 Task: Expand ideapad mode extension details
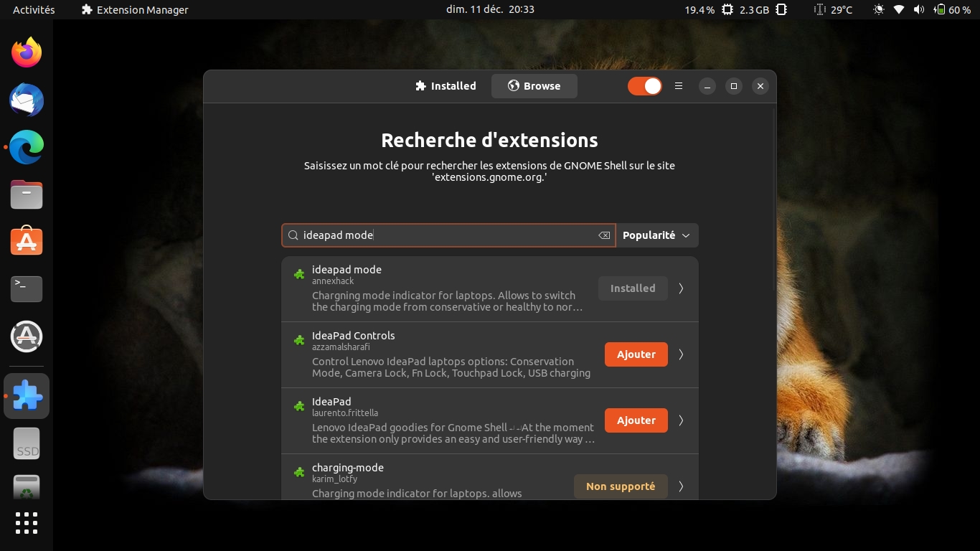pos(681,288)
